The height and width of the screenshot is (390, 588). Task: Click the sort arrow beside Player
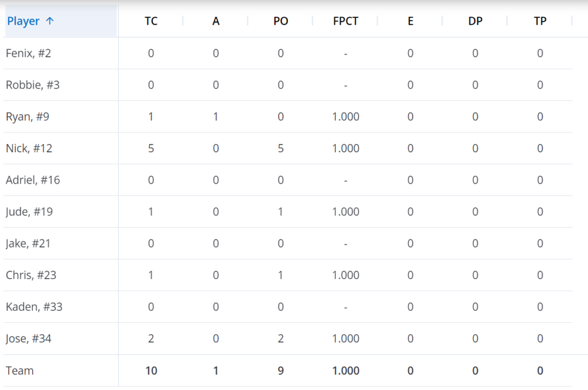pyautogui.click(x=49, y=21)
